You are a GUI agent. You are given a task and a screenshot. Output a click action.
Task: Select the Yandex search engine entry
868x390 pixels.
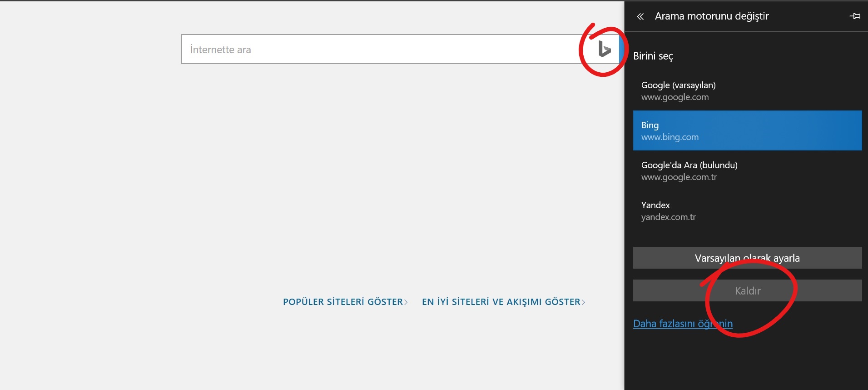click(747, 210)
